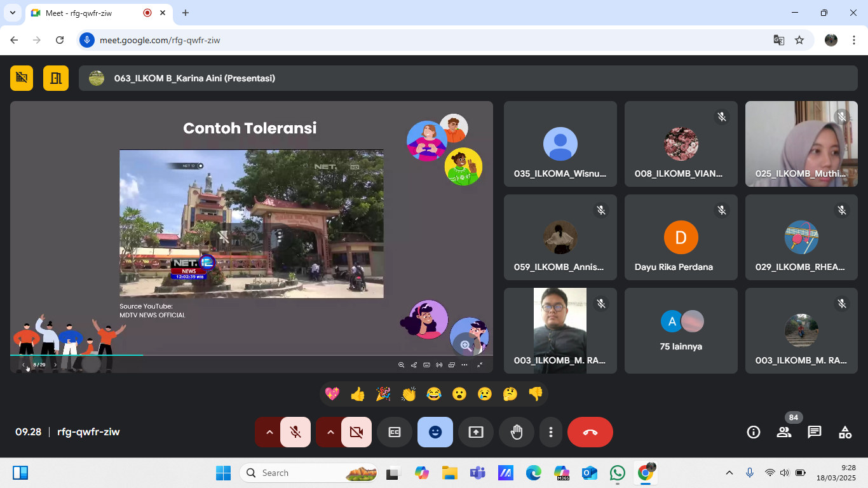
Task: Open WhatsApp from the Windows taskbar
Action: [617, 473]
